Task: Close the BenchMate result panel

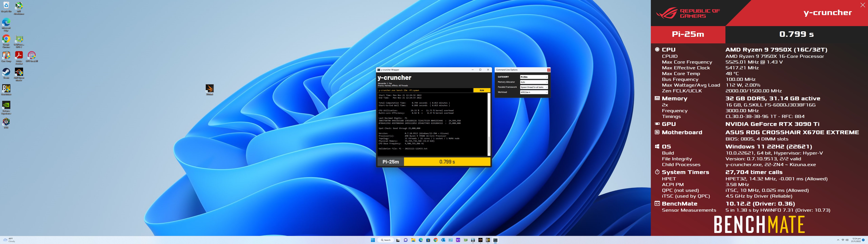Action: pos(862,5)
